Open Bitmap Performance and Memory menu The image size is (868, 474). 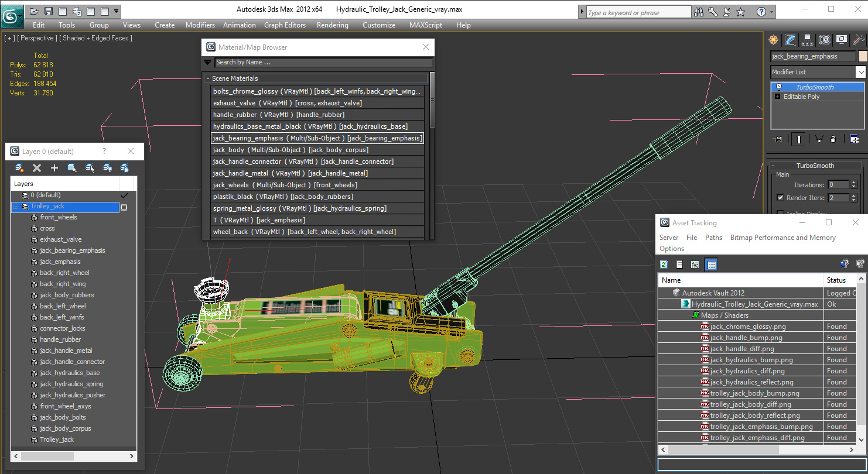tap(782, 238)
